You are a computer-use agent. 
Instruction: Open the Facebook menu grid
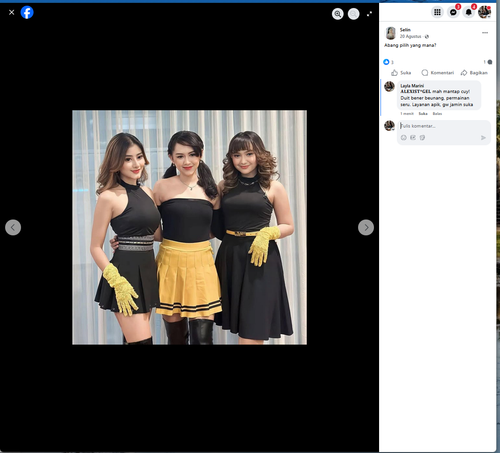437,12
